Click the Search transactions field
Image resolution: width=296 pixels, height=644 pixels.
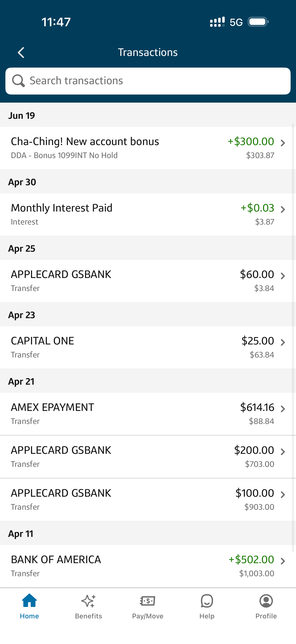pyautogui.click(x=155, y=81)
